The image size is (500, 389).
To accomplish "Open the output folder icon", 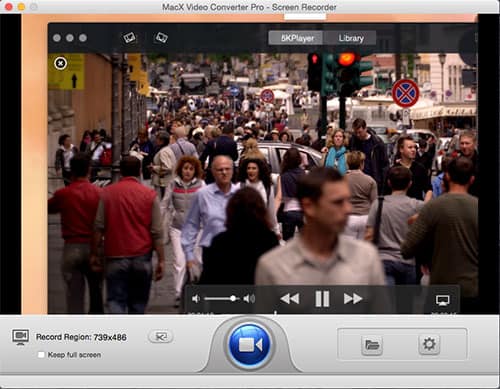I will coord(372,345).
